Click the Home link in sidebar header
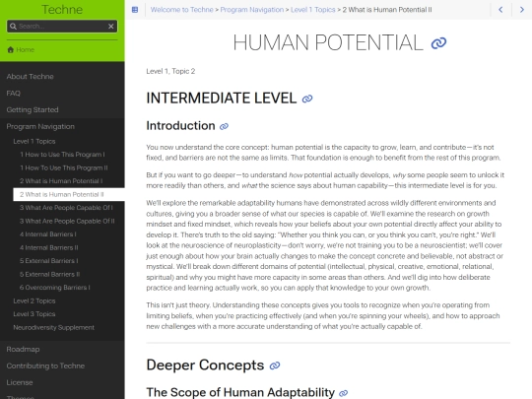 [21, 50]
